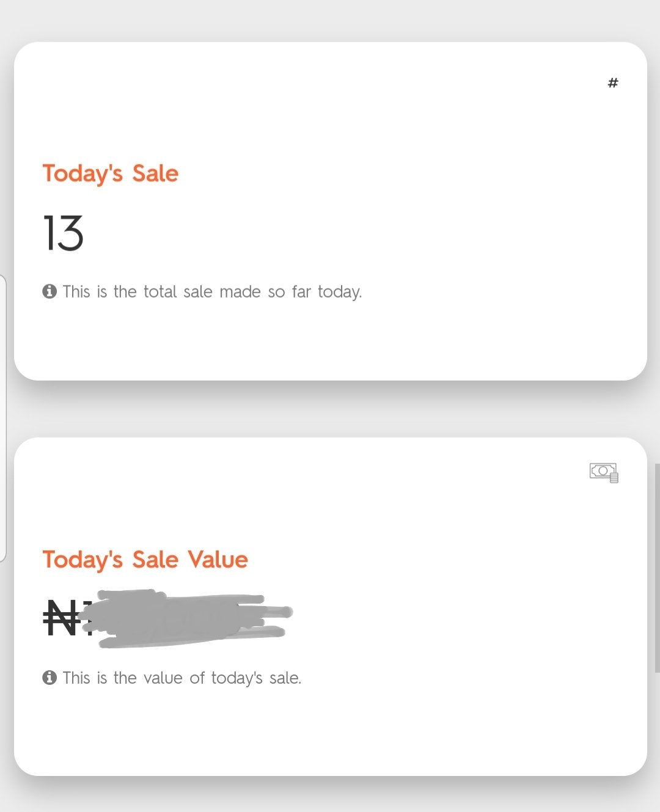The height and width of the screenshot is (812, 660).
Task: Click info icon beside value of today's sale
Action: tap(50, 678)
